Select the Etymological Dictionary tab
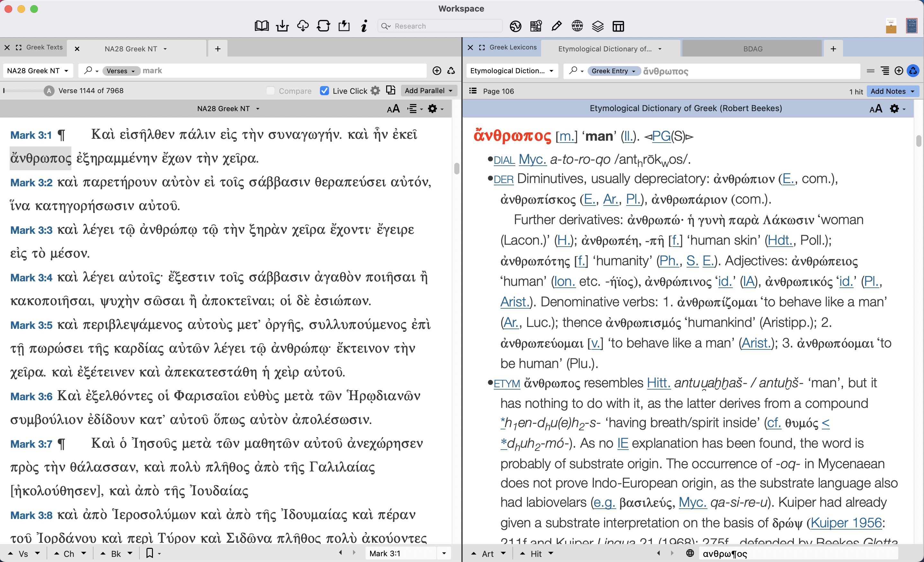Viewport: 924px width, 562px height. (x=605, y=49)
